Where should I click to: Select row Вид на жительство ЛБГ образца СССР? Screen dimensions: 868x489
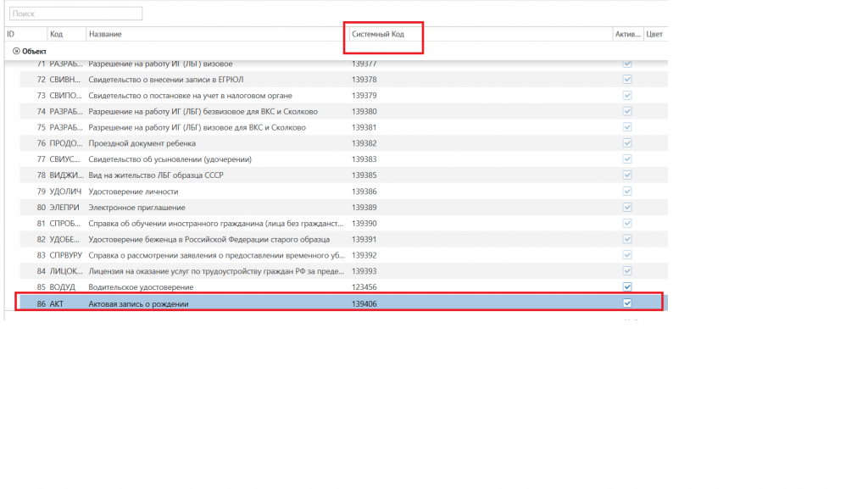(x=343, y=175)
